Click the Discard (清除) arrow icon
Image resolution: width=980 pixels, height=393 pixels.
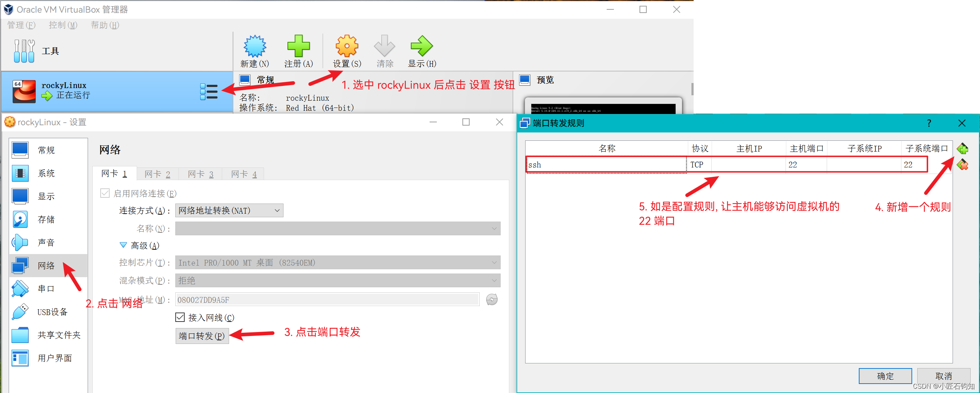click(384, 46)
